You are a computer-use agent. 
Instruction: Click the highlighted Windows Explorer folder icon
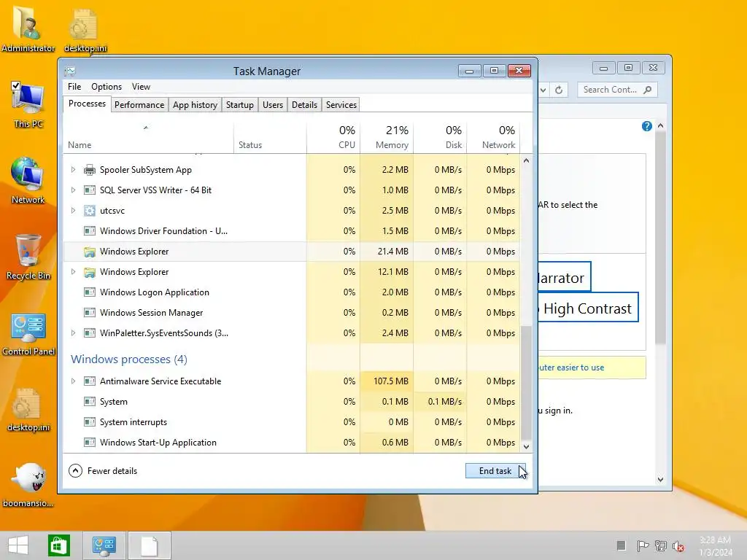pos(90,252)
